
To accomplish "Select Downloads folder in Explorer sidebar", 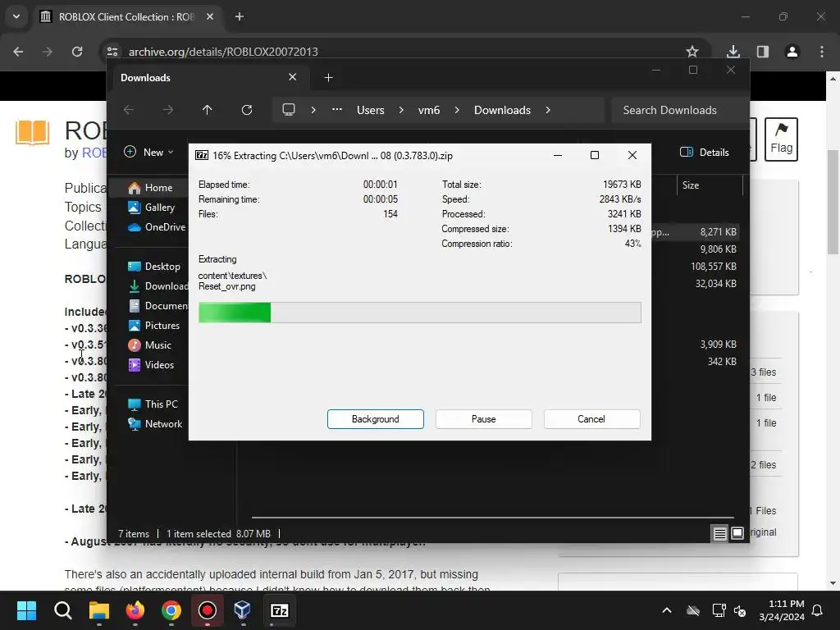I will tap(158, 286).
